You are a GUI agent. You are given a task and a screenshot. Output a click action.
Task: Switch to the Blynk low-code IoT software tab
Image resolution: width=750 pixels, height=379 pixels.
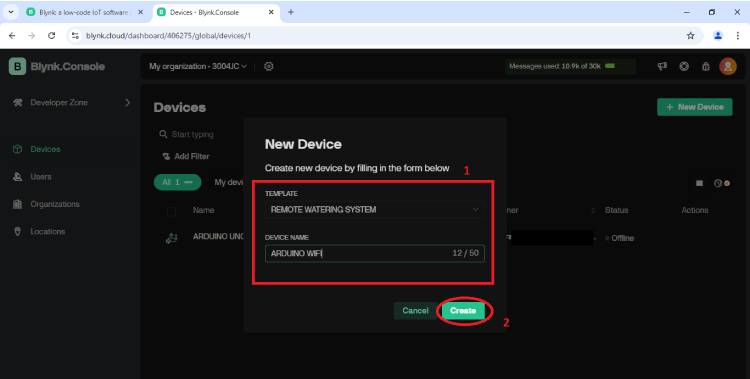[84, 12]
